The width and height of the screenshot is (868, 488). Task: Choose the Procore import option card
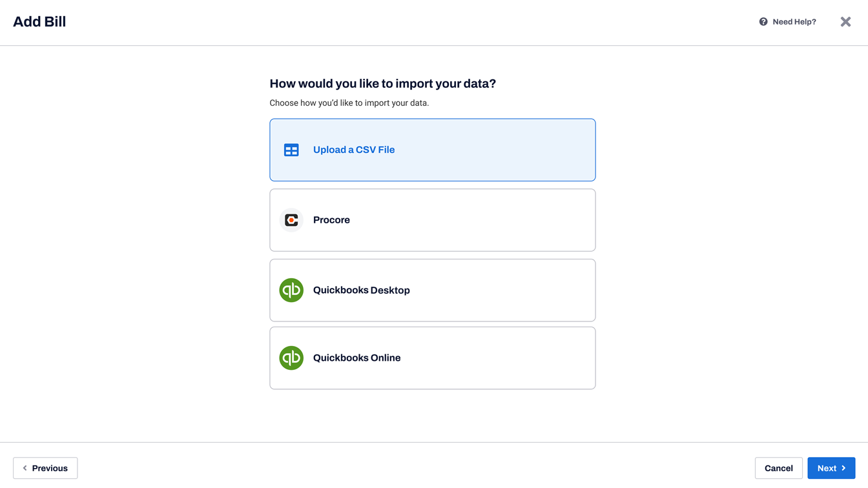pyautogui.click(x=433, y=220)
